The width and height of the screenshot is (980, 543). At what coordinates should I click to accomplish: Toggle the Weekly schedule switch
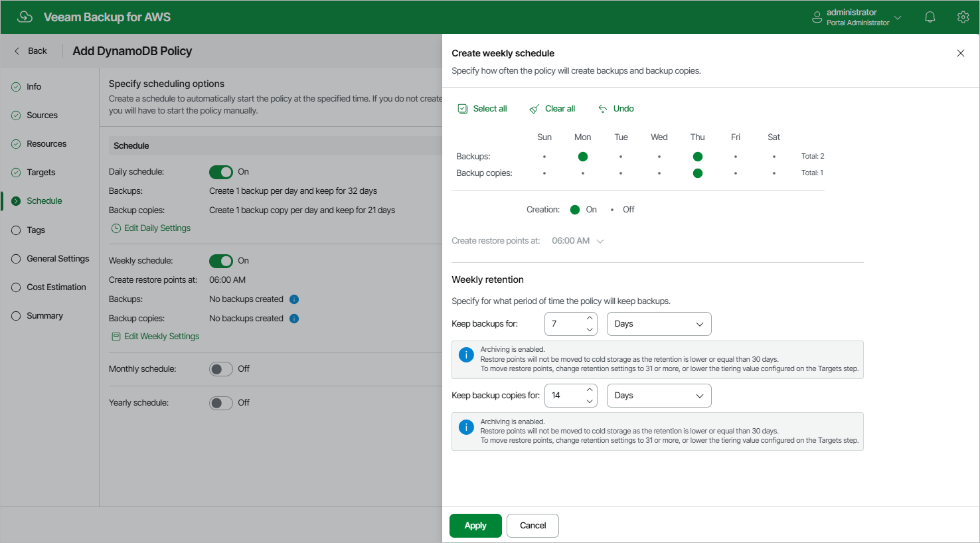(x=221, y=261)
